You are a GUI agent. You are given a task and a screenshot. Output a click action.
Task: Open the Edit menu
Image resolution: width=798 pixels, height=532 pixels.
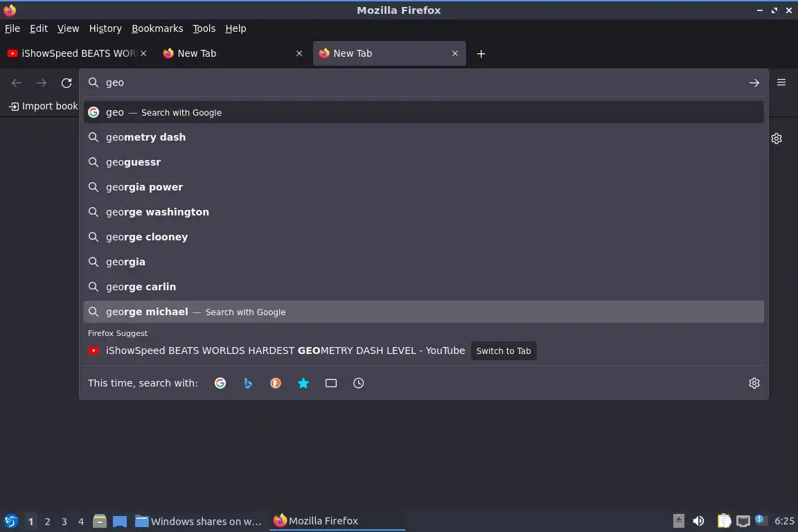pyautogui.click(x=39, y=28)
